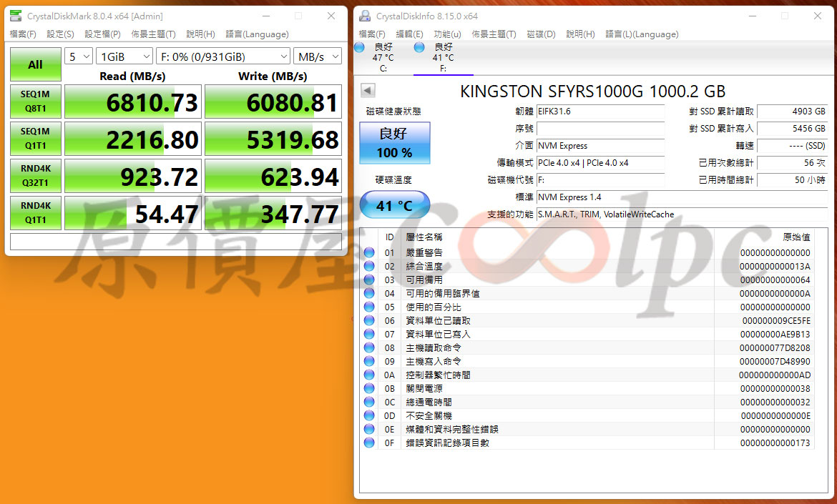Run the RND4K Q32T1 benchmark button
The height and width of the screenshot is (504, 837).
coord(35,175)
